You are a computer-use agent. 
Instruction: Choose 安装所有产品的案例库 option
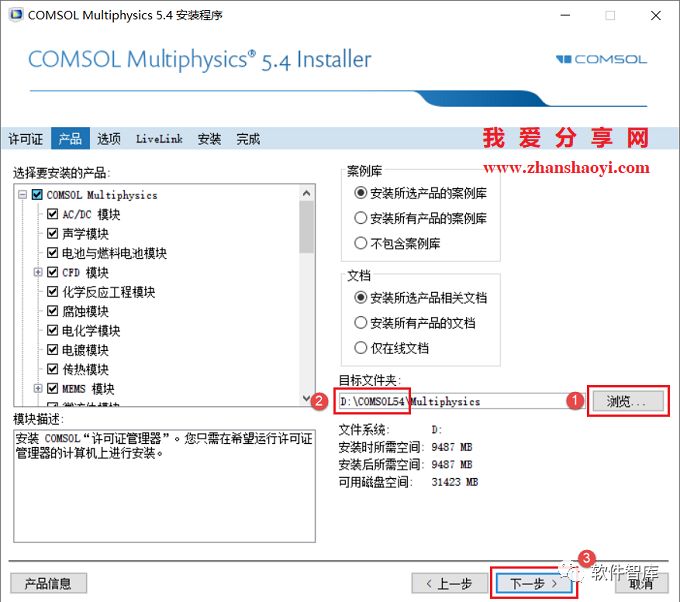(x=361, y=218)
